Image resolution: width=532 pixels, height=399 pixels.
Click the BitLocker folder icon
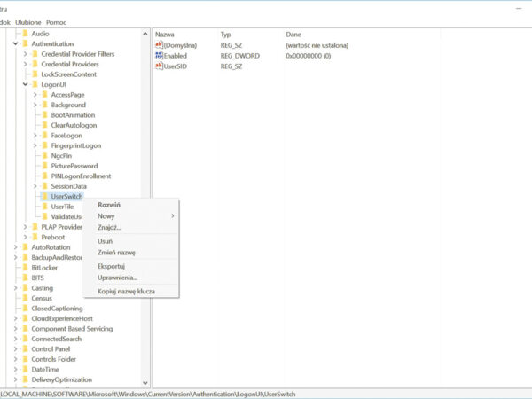25,267
